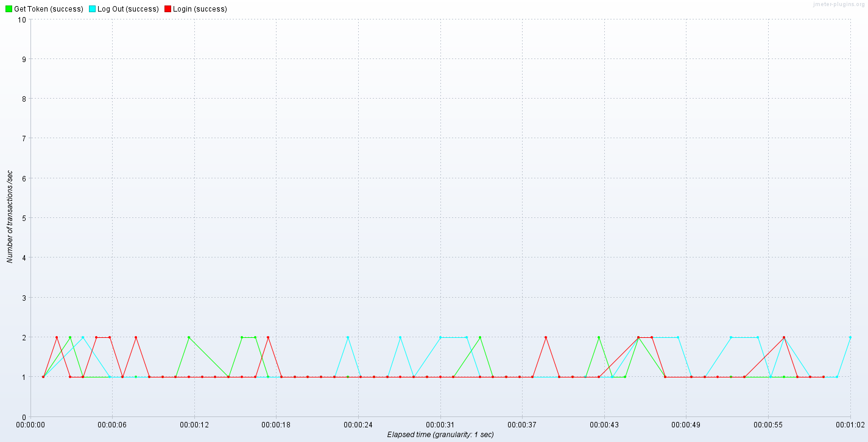Click the 'Number of transactions /sec' axis title
868x442 pixels.
point(10,218)
